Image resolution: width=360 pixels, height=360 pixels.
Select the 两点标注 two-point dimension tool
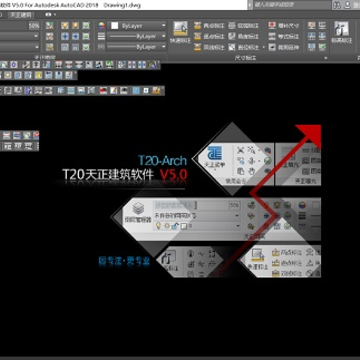pos(209,26)
